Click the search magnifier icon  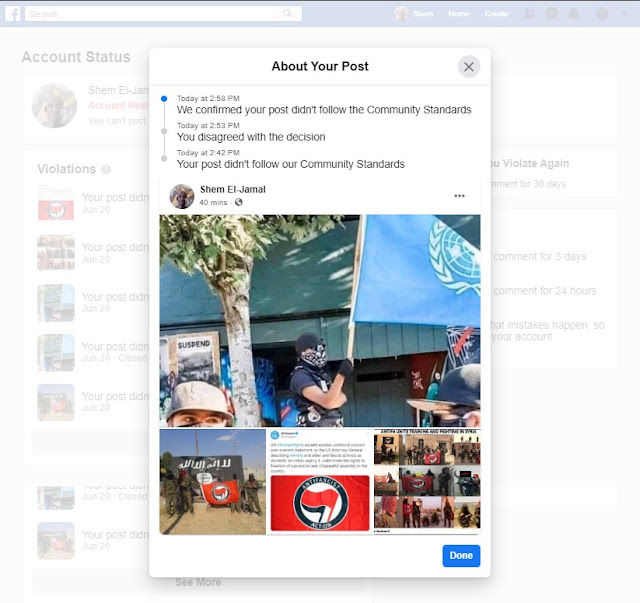(x=287, y=13)
